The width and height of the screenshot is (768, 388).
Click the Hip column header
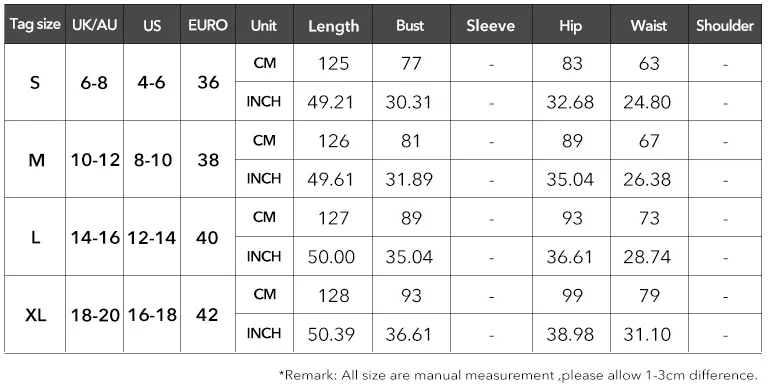pos(571,25)
